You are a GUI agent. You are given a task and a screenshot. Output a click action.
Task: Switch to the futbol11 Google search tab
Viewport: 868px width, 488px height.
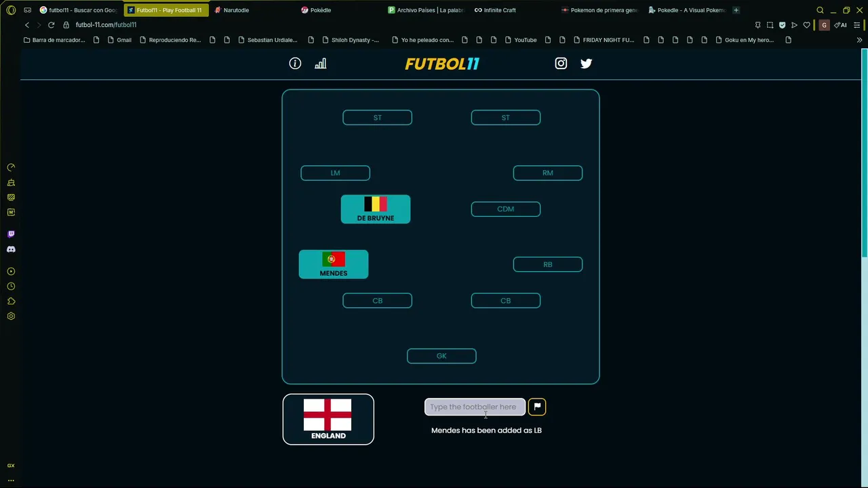[x=79, y=10]
